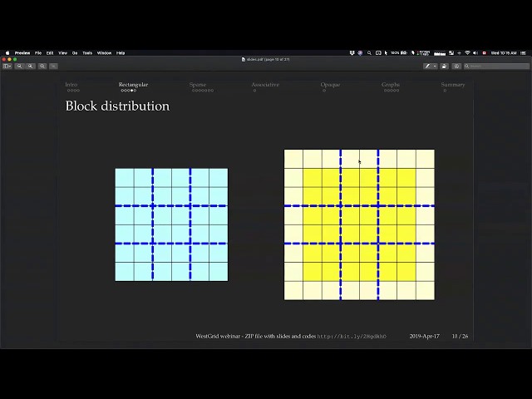Jump to the Sparse section in slide header
This screenshot has height=399, width=532.
[198, 85]
